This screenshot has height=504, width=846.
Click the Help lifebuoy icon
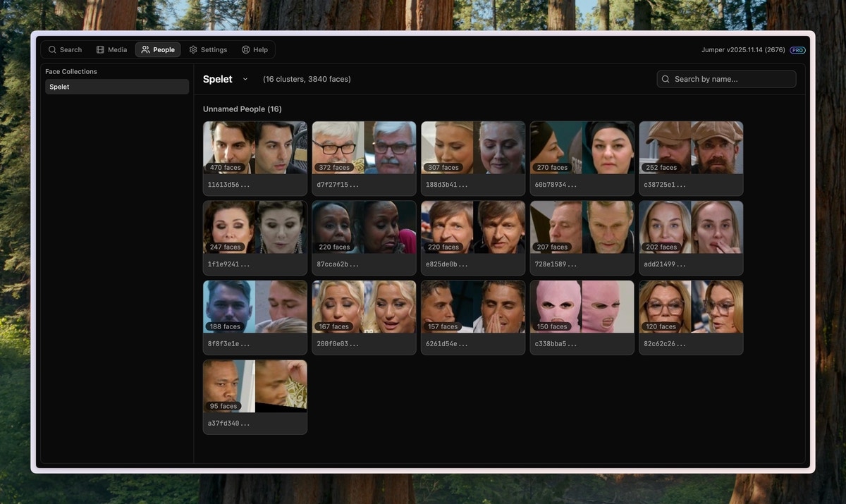point(244,49)
